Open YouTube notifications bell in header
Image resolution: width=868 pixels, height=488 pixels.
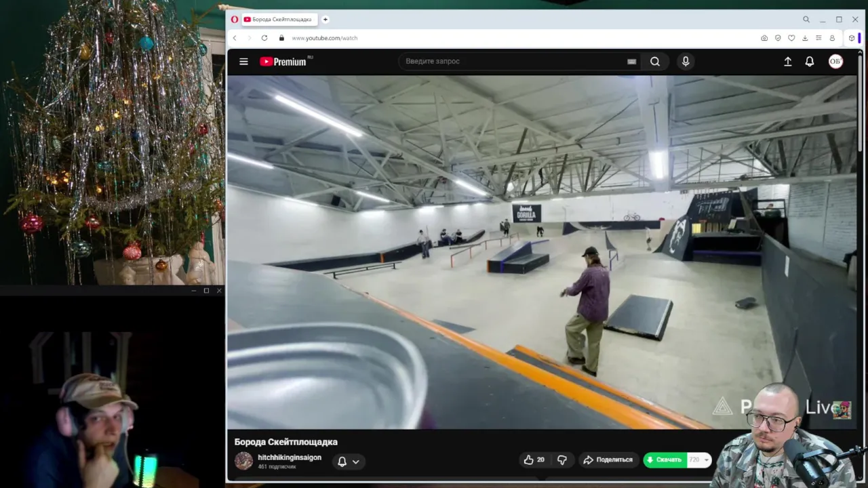tap(810, 61)
